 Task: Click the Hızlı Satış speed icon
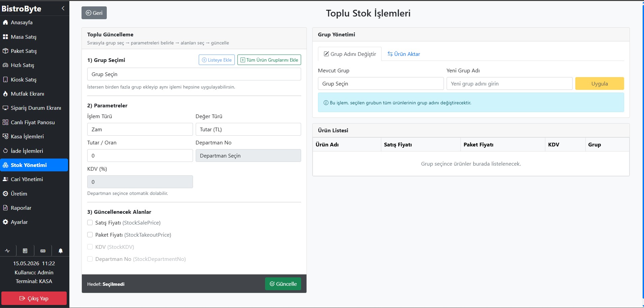pos(5,65)
